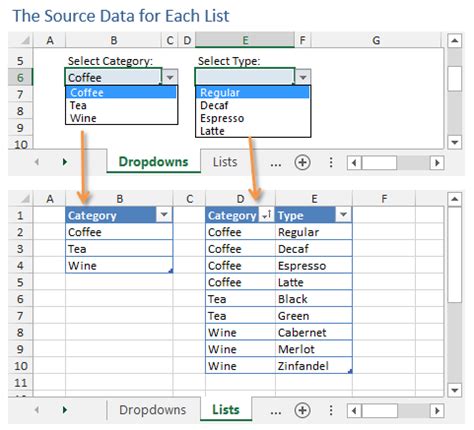Click upper workbook select-all corner triangle
This screenshot has height=430, width=474.
25,41
